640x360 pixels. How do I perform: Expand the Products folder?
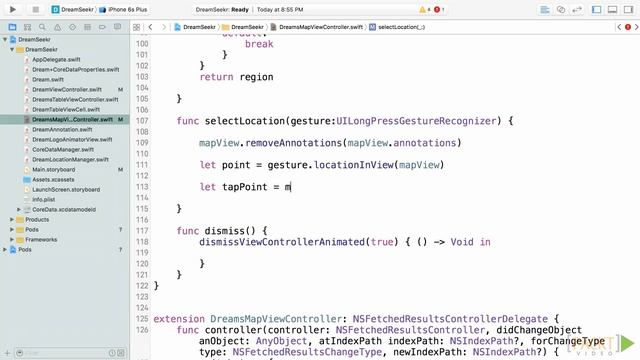click(x=12, y=220)
